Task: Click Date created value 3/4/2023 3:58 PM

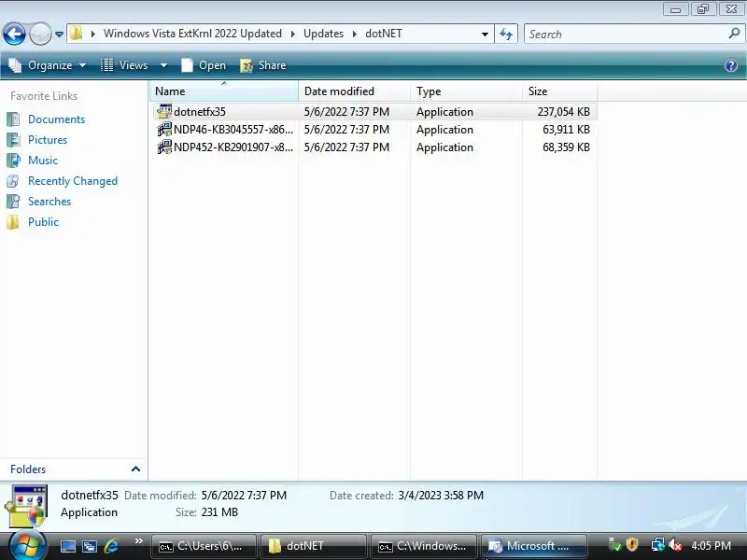Action: [441, 496]
